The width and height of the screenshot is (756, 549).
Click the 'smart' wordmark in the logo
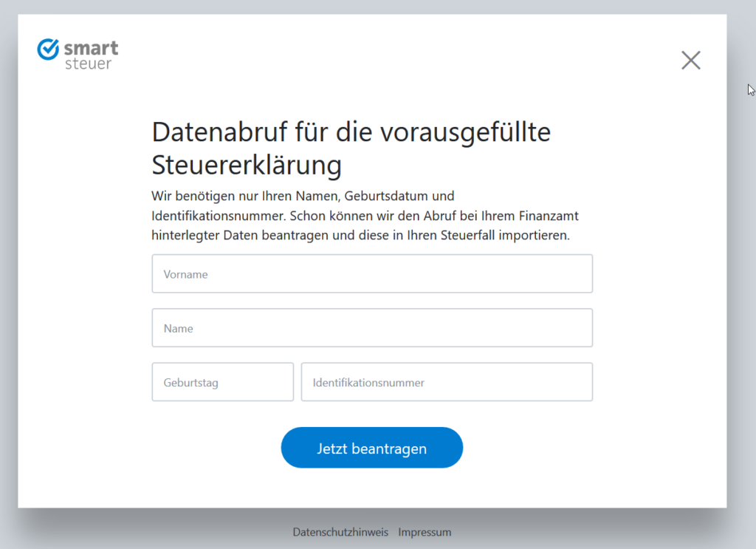(x=91, y=49)
